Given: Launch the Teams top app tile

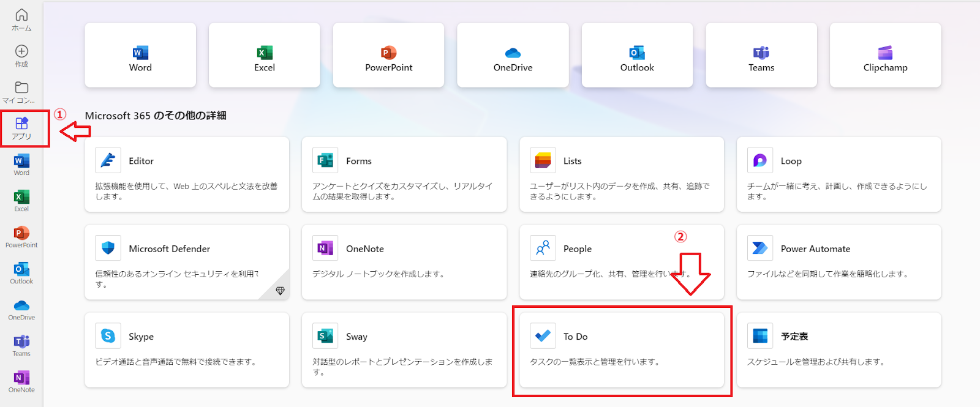Looking at the screenshot, I should point(761,55).
